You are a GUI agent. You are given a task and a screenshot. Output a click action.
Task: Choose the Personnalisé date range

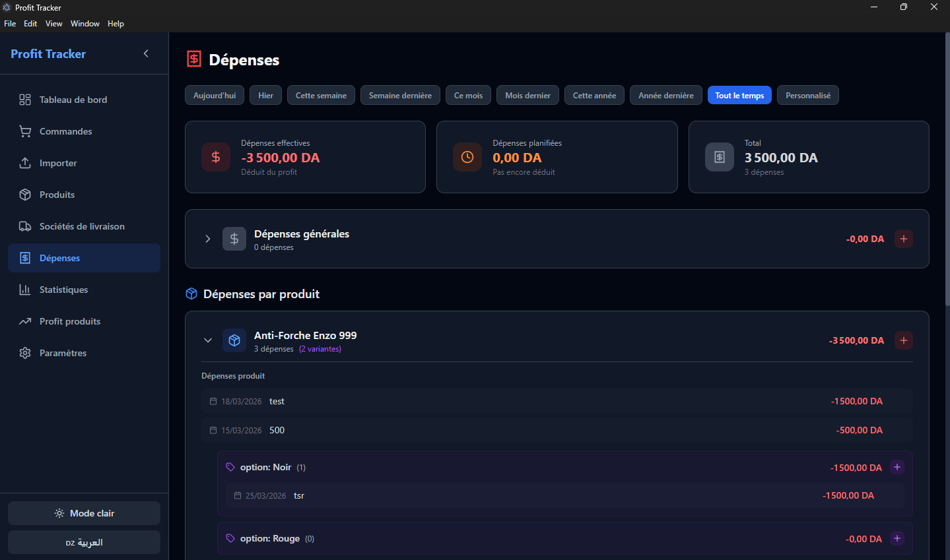click(807, 95)
